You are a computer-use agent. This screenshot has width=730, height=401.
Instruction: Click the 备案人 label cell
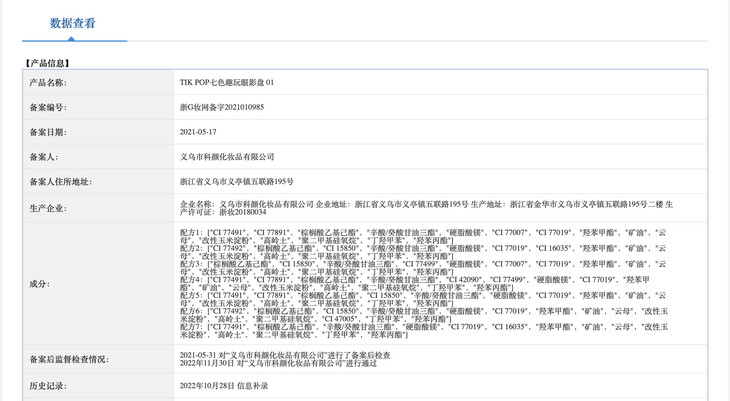44,157
